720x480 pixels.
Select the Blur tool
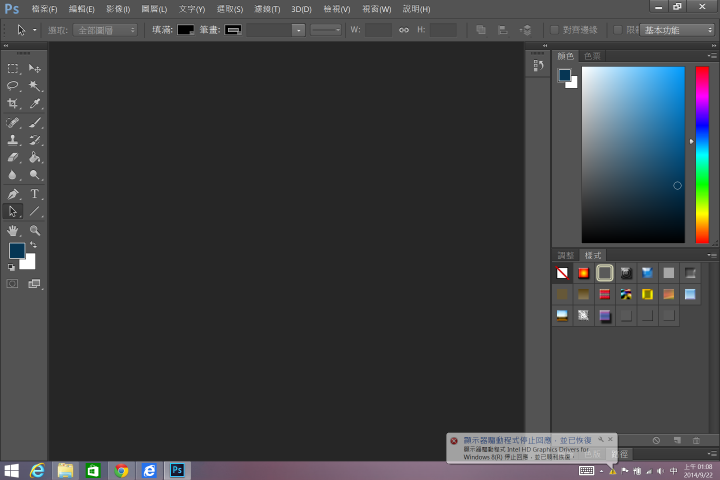(13, 175)
